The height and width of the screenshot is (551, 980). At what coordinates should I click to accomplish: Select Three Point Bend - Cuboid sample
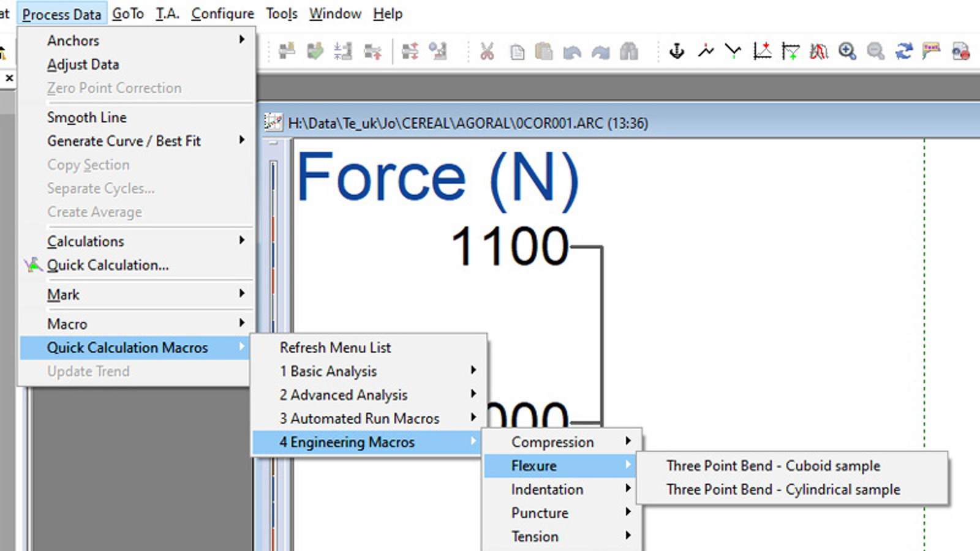(x=773, y=466)
